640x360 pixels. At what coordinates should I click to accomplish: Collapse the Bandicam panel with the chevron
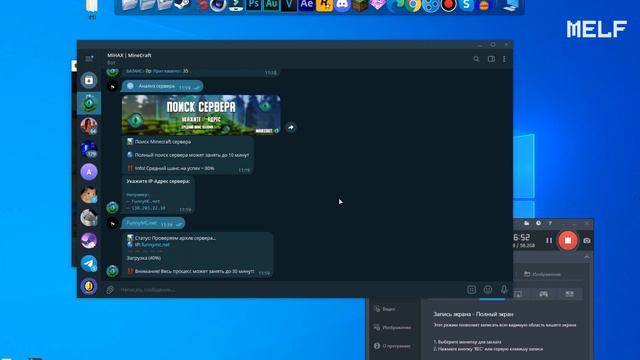587,257
